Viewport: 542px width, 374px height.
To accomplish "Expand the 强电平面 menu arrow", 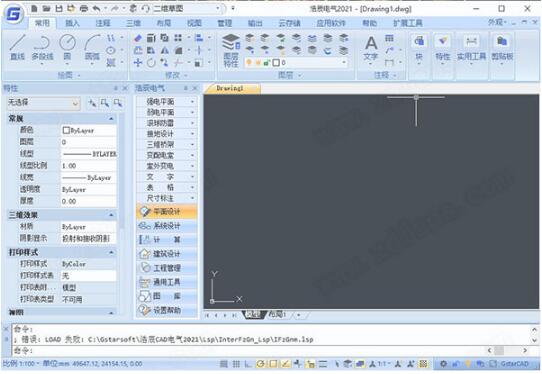I will 192,102.
